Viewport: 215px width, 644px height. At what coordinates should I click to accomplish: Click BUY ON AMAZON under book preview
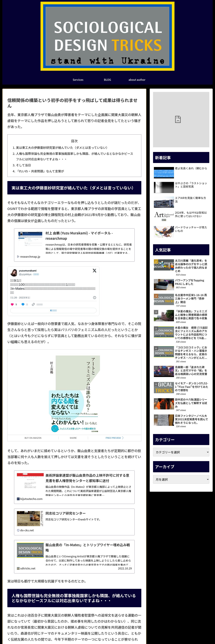click(x=33, y=438)
